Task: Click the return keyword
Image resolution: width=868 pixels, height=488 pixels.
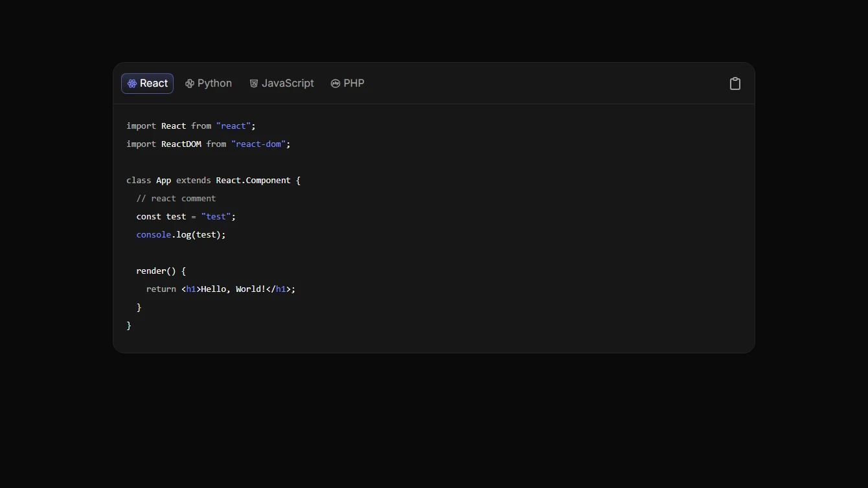Action: (161, 289)
